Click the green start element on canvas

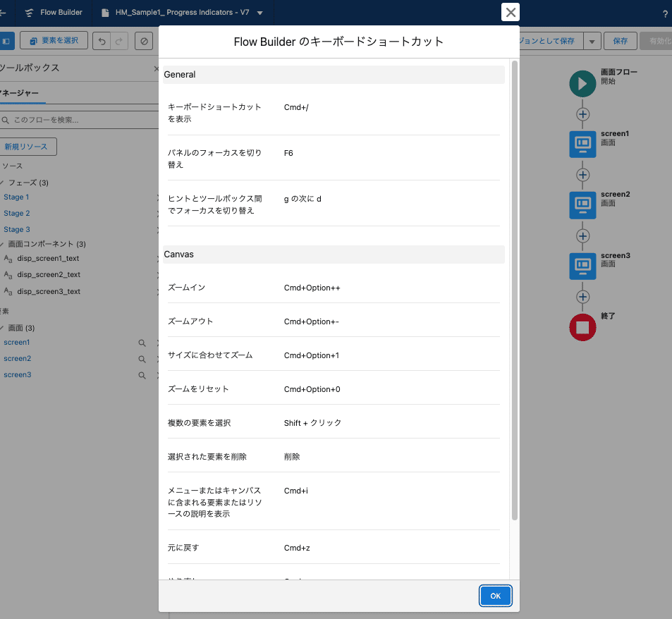tap(582, 83)
